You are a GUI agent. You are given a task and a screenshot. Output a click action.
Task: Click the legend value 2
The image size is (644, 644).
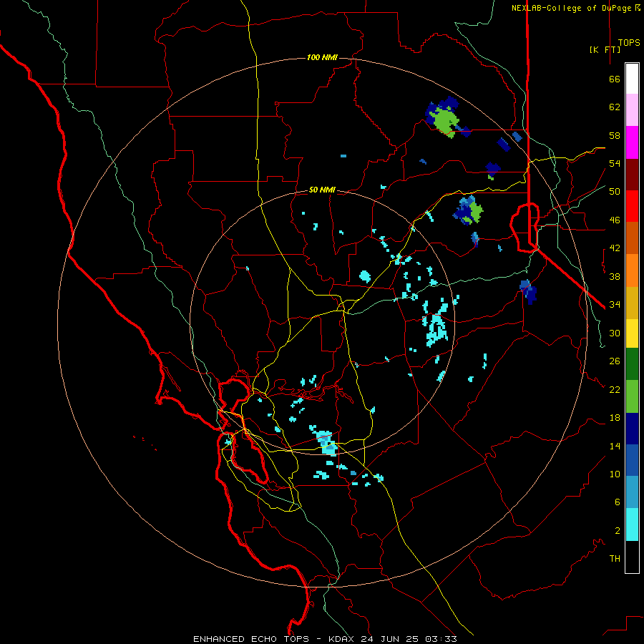(618, 531)
